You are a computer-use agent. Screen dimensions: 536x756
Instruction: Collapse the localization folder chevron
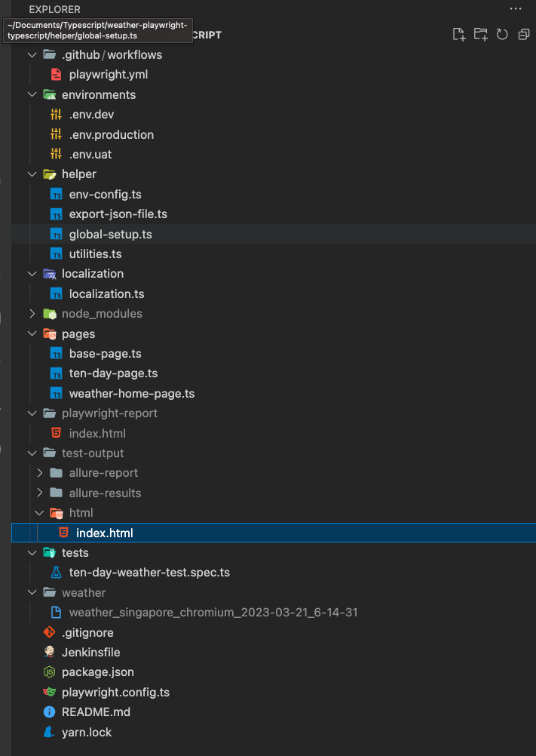click(32, 274)
